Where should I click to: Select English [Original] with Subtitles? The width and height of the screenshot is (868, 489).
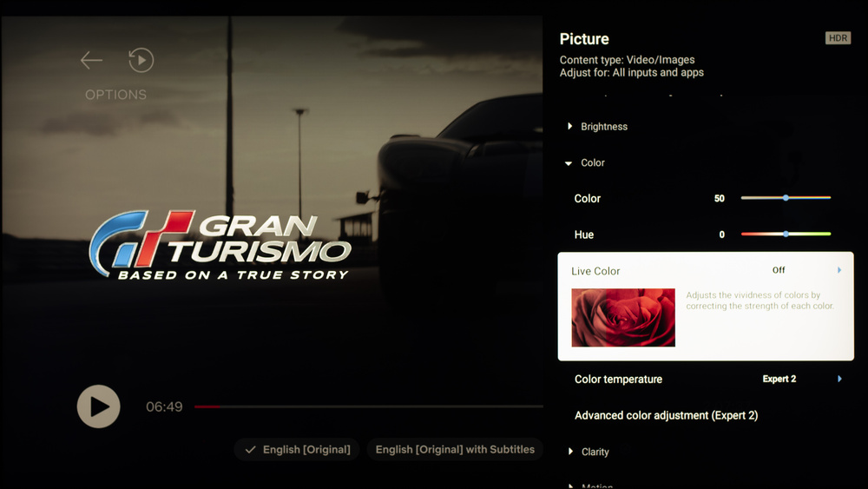pos(454,449)
